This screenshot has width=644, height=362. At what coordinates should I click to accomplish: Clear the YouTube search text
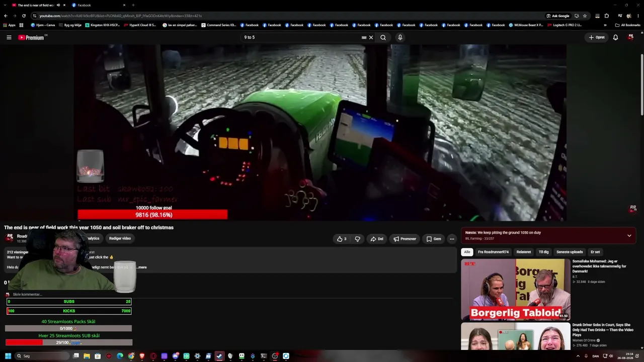[x=371, y=37]
